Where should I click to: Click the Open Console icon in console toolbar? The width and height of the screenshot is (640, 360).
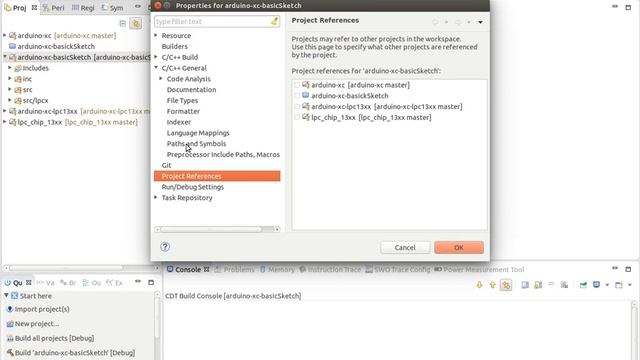click(619, 284)
